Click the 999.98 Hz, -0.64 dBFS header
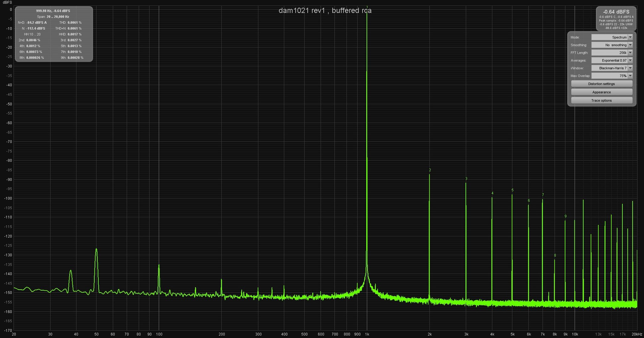 [53, 11]
